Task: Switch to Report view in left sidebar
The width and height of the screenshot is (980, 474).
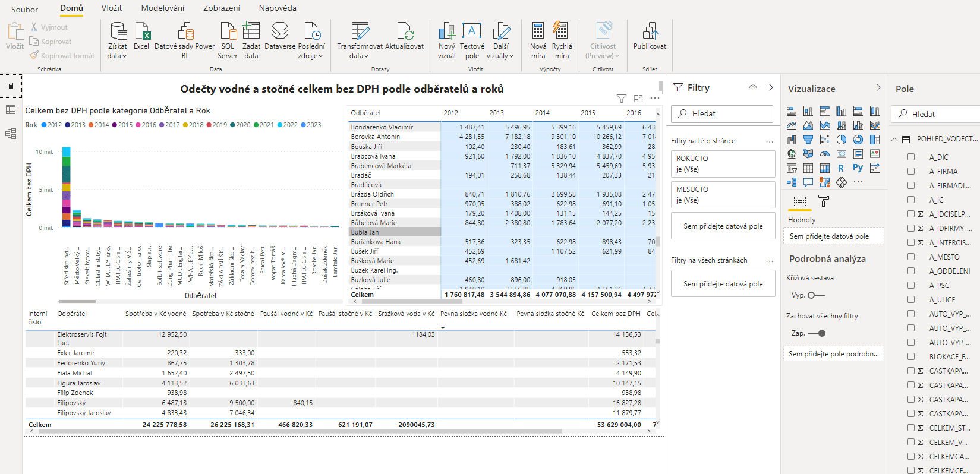Action: (x=11, y=86)
